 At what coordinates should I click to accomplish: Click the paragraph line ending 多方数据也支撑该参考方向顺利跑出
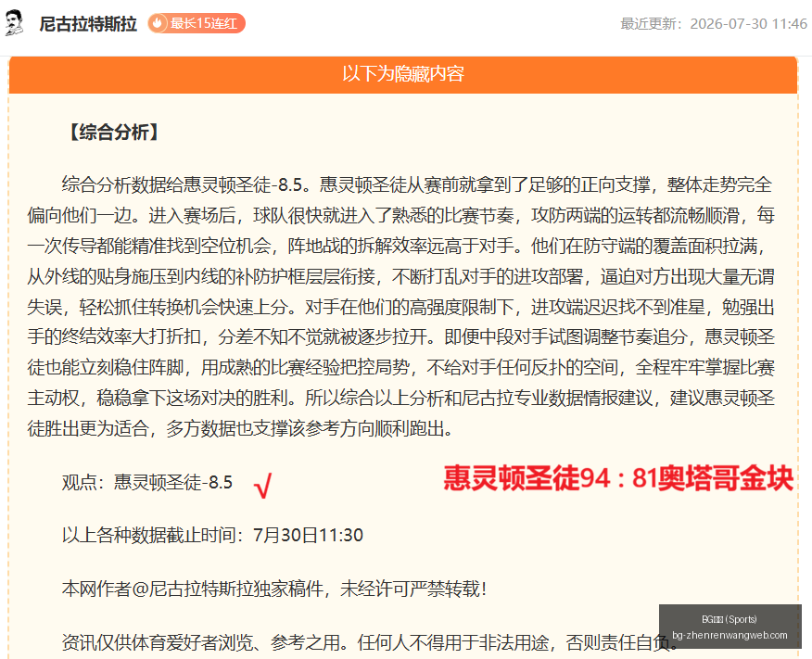point(241,428)
